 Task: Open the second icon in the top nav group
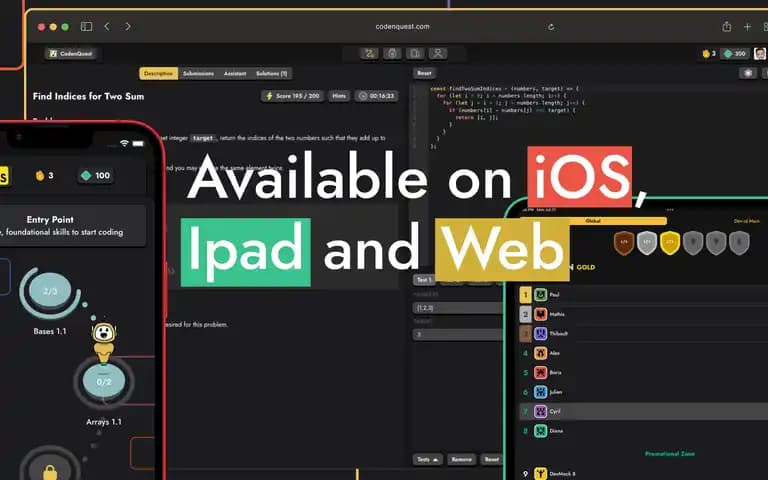(392, 53)
